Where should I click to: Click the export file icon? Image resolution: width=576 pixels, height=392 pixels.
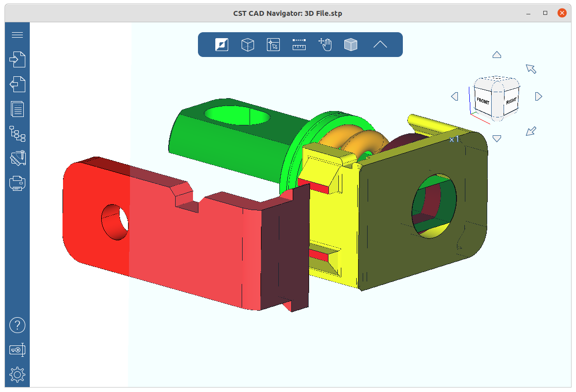17,84
